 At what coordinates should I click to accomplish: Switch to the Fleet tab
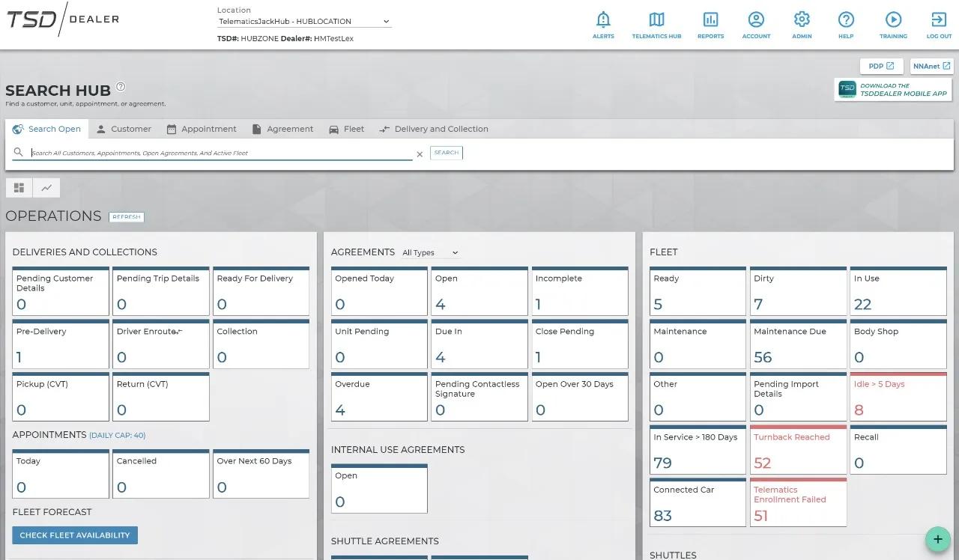coord(347,129)
